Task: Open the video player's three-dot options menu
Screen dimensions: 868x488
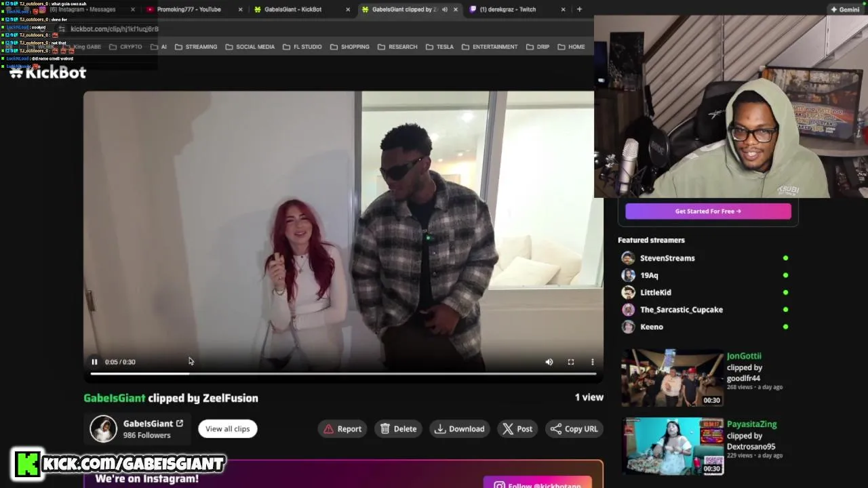Action: [593, 362]
